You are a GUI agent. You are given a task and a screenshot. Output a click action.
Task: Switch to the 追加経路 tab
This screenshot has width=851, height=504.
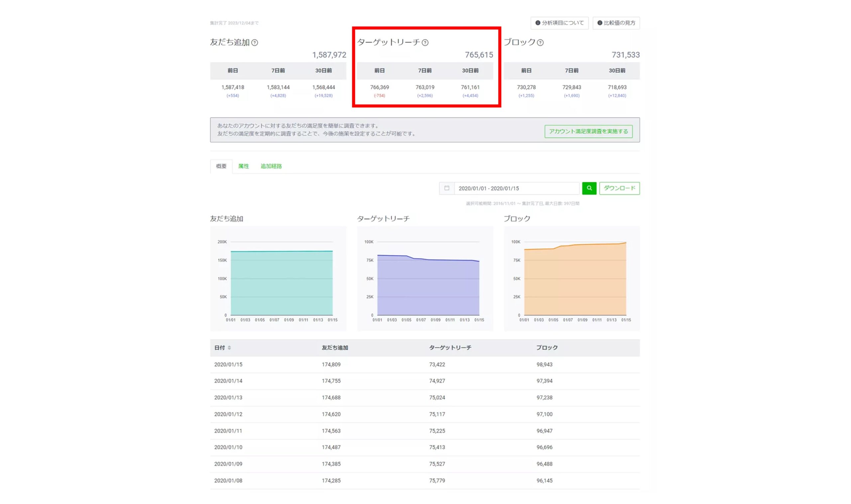coord(271,166)
